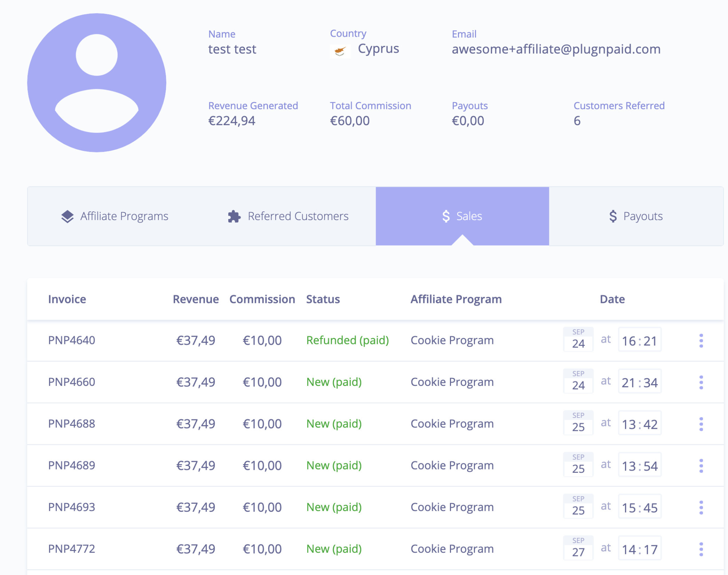
Task: Switch to the Affiliate Programs tab
Action: point(115,216)
